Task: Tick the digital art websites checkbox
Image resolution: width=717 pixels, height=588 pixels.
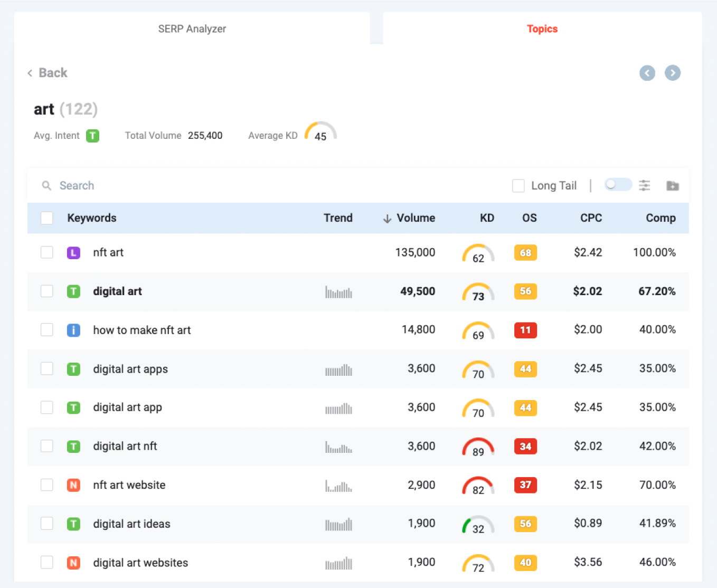Action: click(47, 563)
